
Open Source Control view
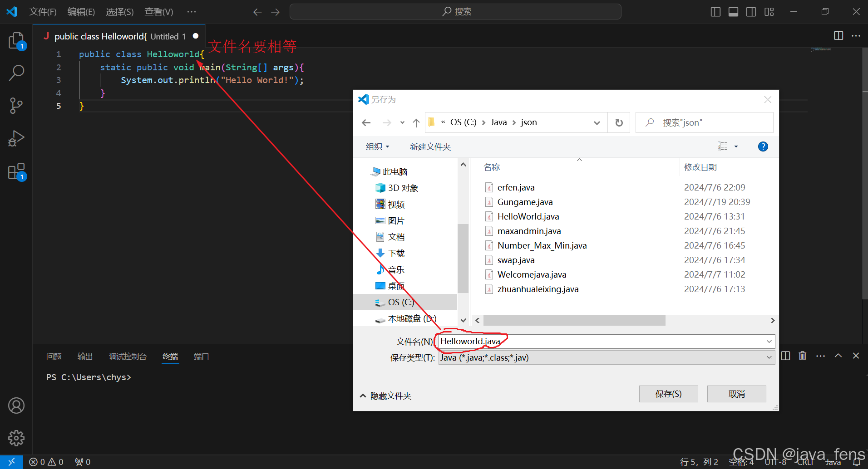tap(16, 105)
